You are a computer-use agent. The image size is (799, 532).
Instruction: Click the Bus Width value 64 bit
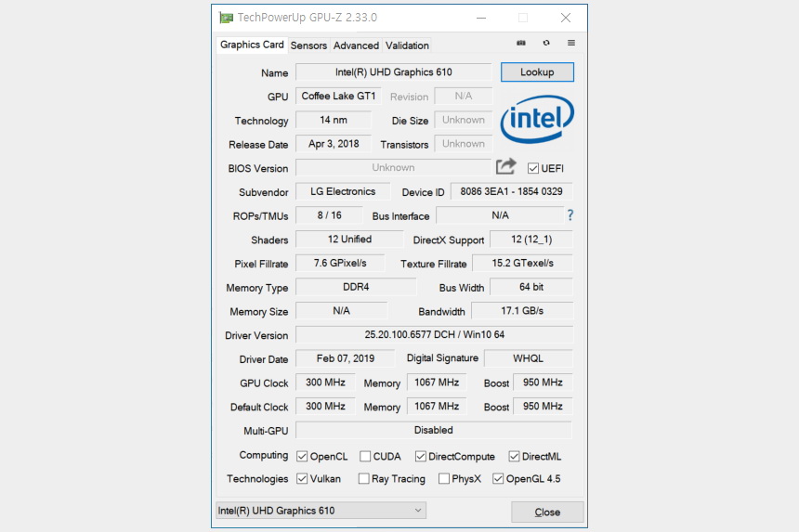tap(531, 288)
